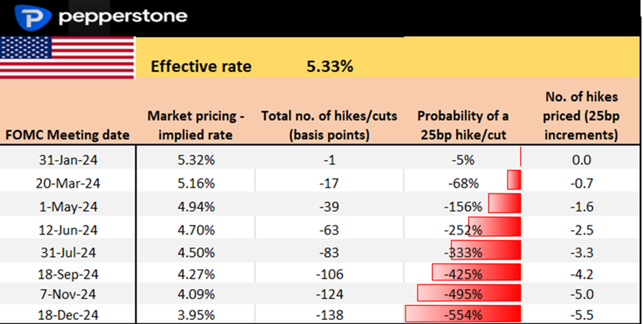The image size is (644, 324).
Task: Select the Total no. of hikes/cuts header
Action: pos(329,126)
